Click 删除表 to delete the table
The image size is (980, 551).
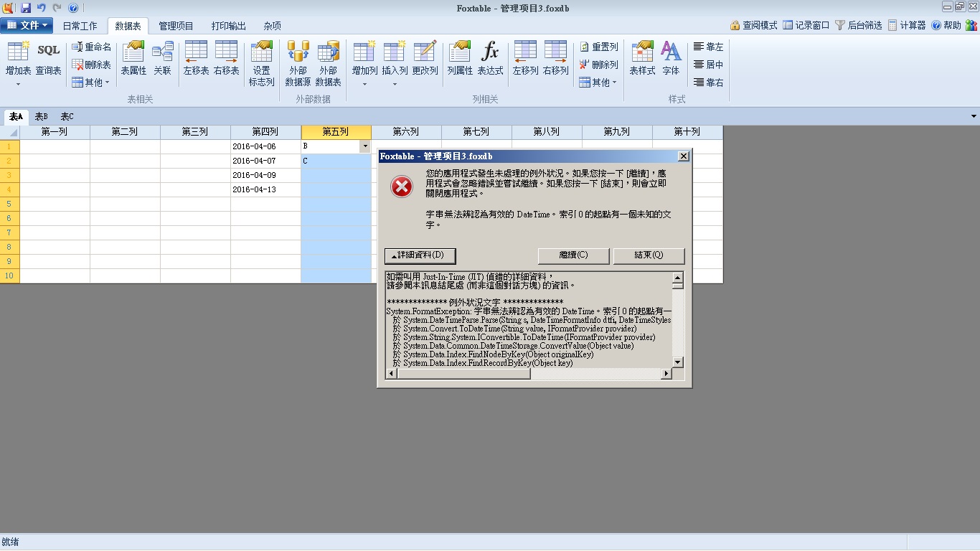(92, 65)
